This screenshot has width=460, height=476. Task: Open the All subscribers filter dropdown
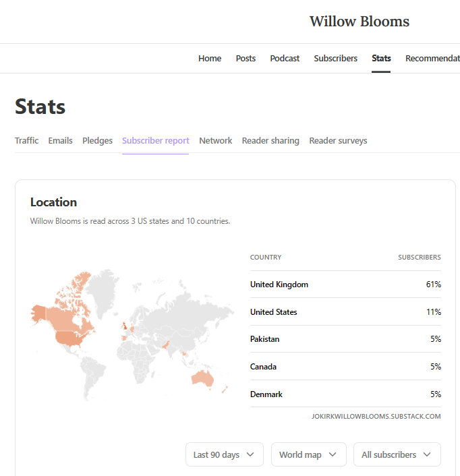click(397, 454)
